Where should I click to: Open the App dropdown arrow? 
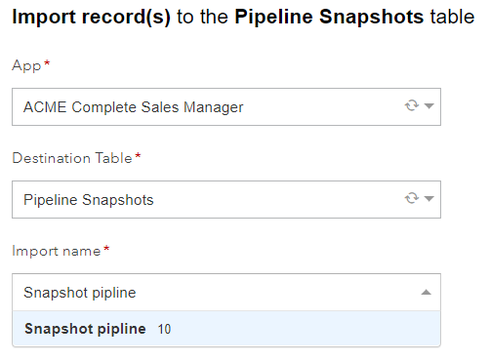(x=429, y=106)
